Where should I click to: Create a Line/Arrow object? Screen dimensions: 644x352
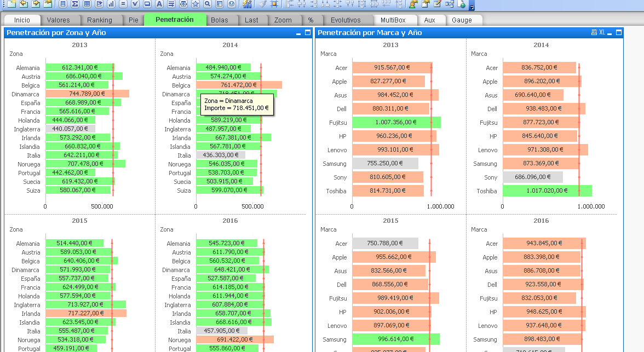click(171, 4)
